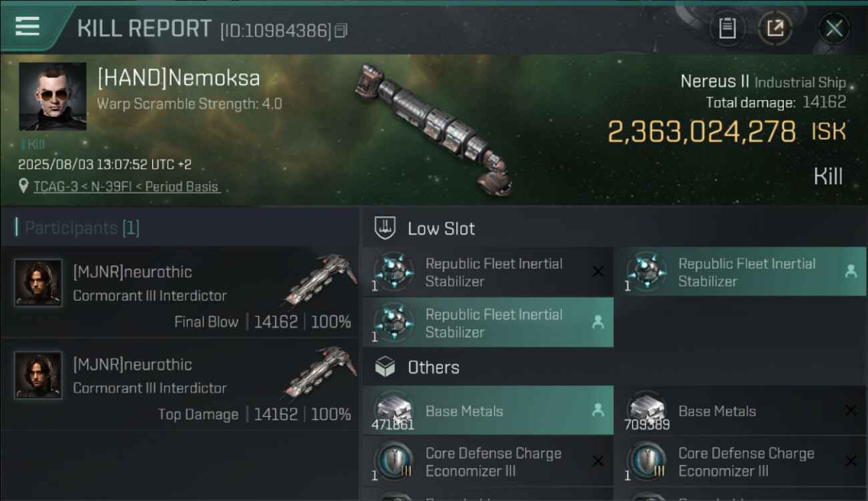Select the destroyed Republic Fleet Inertial Stabilizer

(487, 273)
